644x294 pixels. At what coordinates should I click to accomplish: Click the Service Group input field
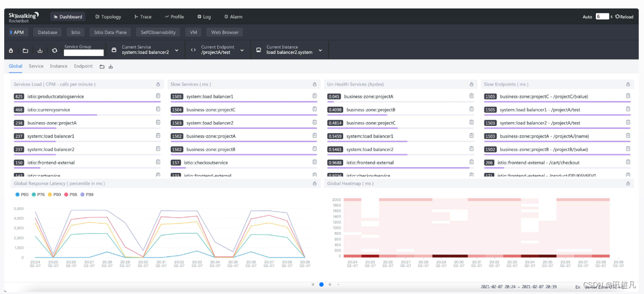coord(84,52)
